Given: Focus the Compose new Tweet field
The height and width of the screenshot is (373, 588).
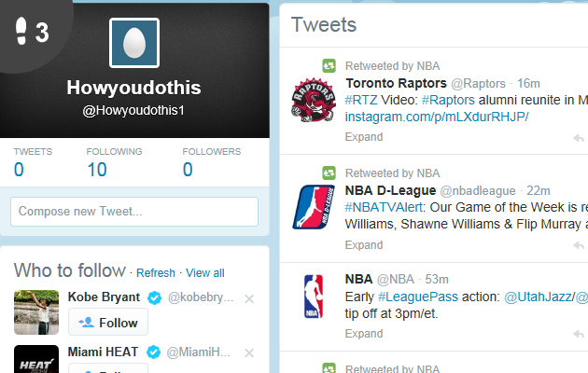Looking at the screenshot, I should click(134, 212).
